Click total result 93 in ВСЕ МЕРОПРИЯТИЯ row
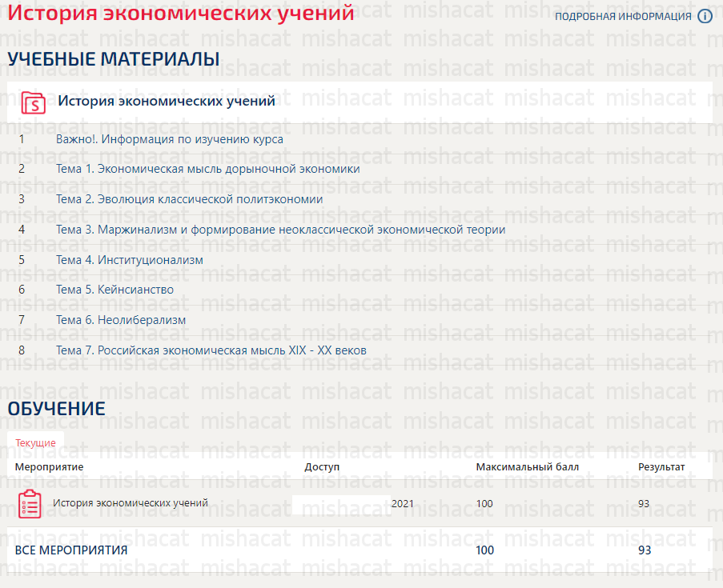This screenshot has width=723, height=588. click(645, 550)
